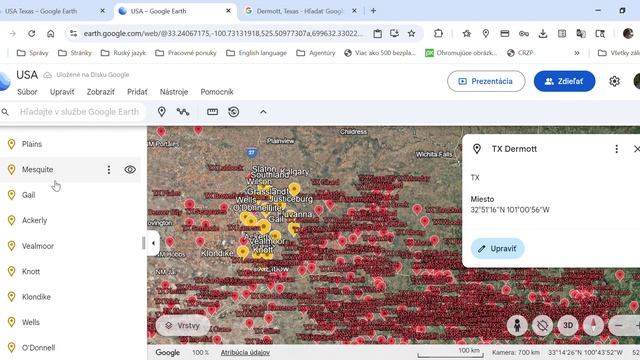Open browser profile avatar
The image size is (640, 360).
(629, 33)
